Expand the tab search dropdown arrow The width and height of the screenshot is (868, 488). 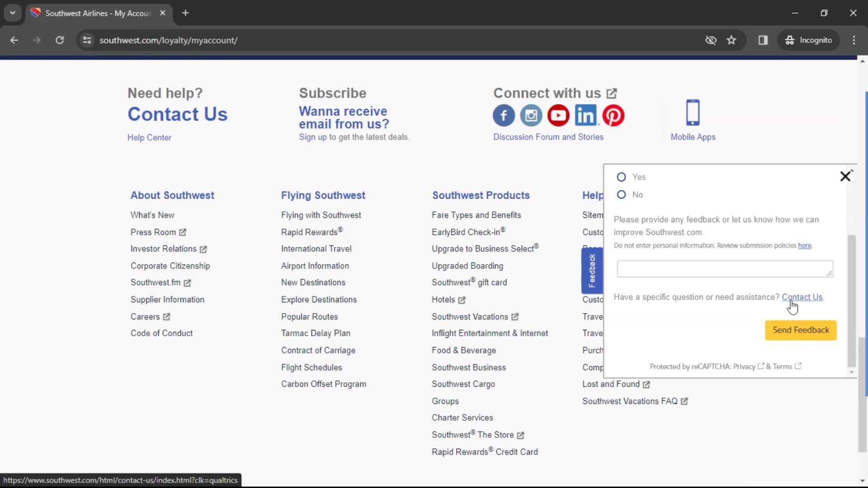pos(13,13)
